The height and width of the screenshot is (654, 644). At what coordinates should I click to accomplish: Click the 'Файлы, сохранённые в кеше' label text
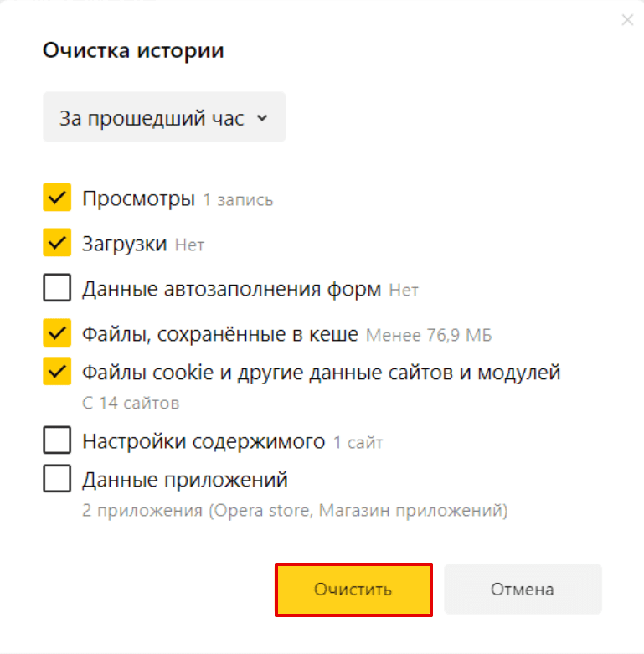pyautogui.click(x=220, y=334)
